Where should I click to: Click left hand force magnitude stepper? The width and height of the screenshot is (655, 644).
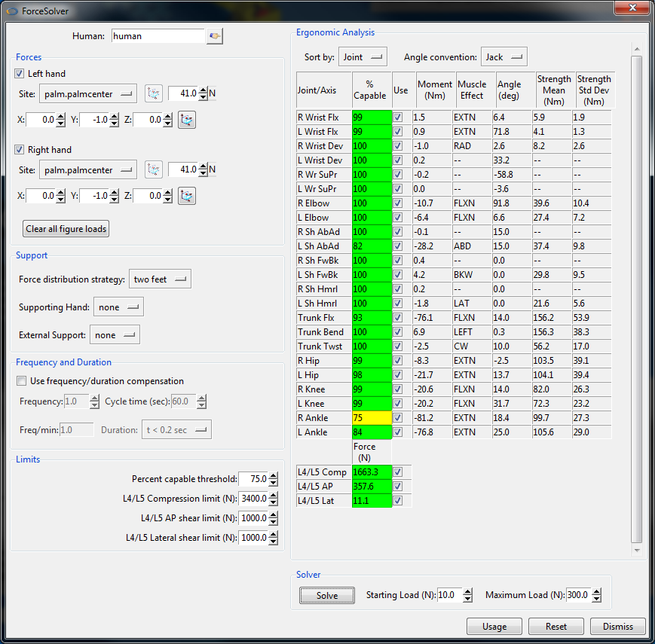(x=203, y=93)
